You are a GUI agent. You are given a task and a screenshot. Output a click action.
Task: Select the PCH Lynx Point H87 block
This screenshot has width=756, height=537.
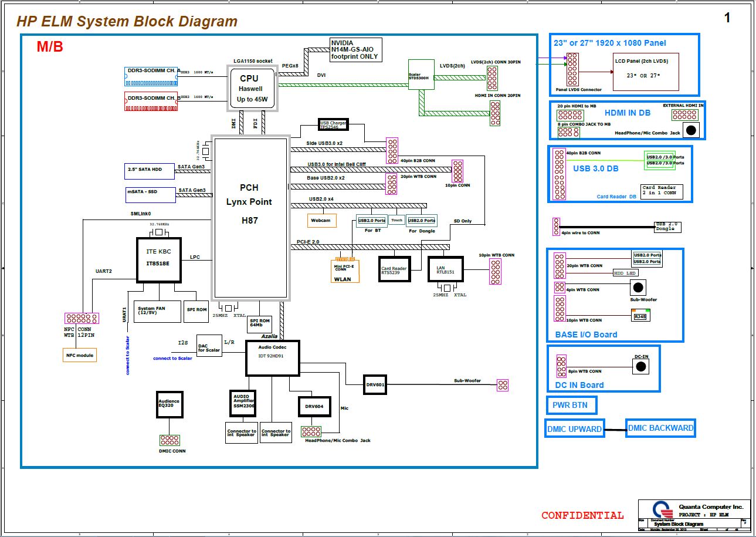tap(249, 218)
